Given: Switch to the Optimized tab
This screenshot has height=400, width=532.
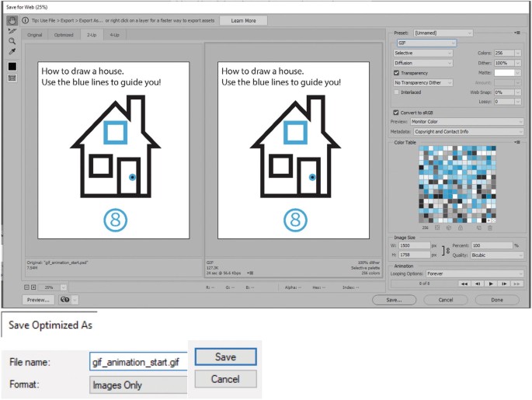Looking at the screenshot, I should pos(64,35).
